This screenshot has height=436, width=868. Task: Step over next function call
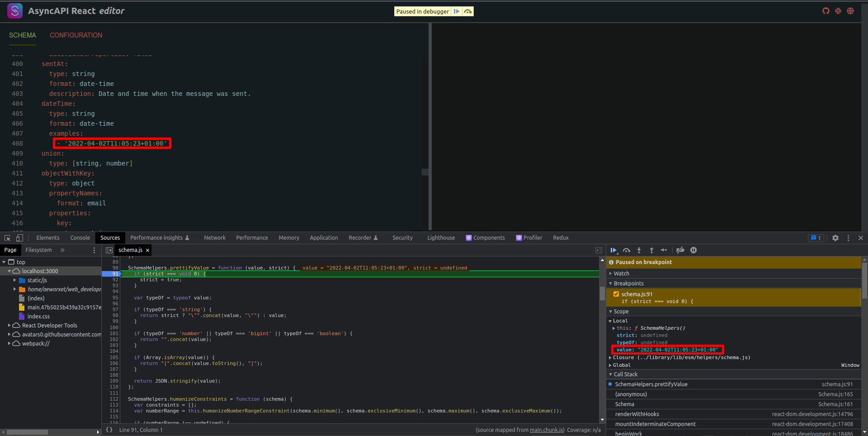626,250
